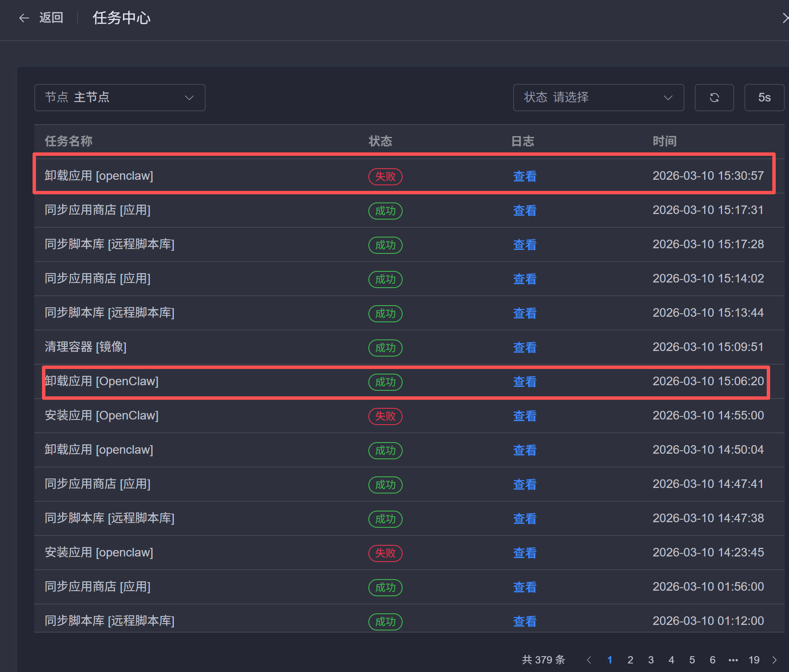Open the node selector dropdown
The height and width of the screenshot is (672, 789).
(120, 98)
